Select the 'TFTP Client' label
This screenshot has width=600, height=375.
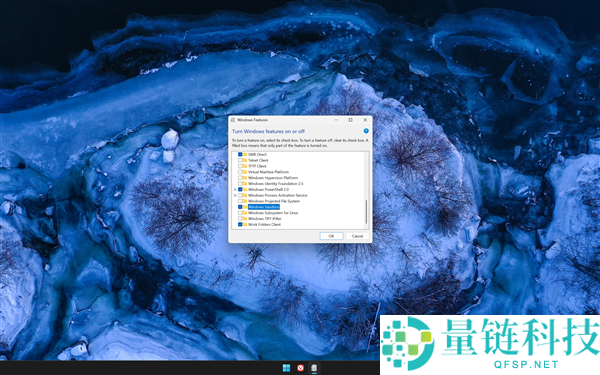tap(257, 166)
